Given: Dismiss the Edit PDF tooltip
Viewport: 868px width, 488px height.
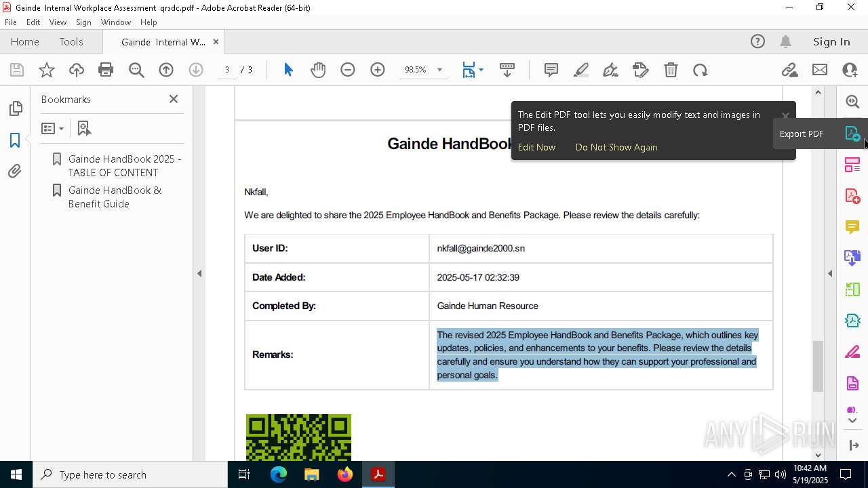Looking at the screenshot, I should coord(785,116).
